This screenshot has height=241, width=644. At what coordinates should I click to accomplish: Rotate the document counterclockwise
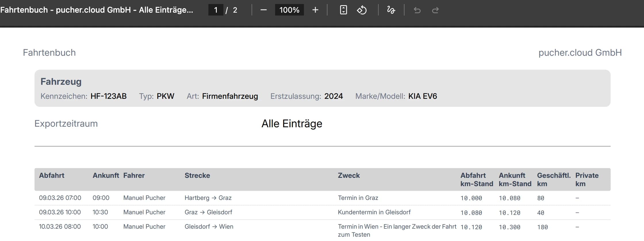tap(362, 10)
